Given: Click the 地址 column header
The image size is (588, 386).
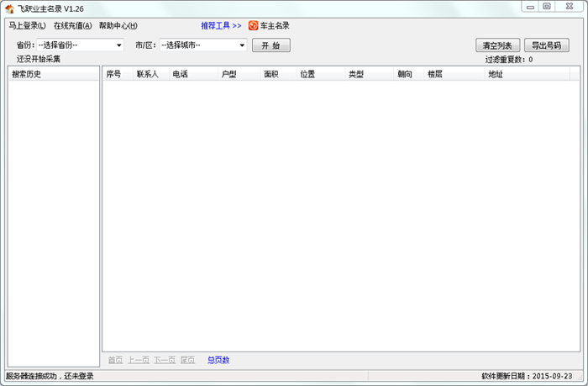Looking at the screenshot, I should pyautogui.click(x=496, y=74).
